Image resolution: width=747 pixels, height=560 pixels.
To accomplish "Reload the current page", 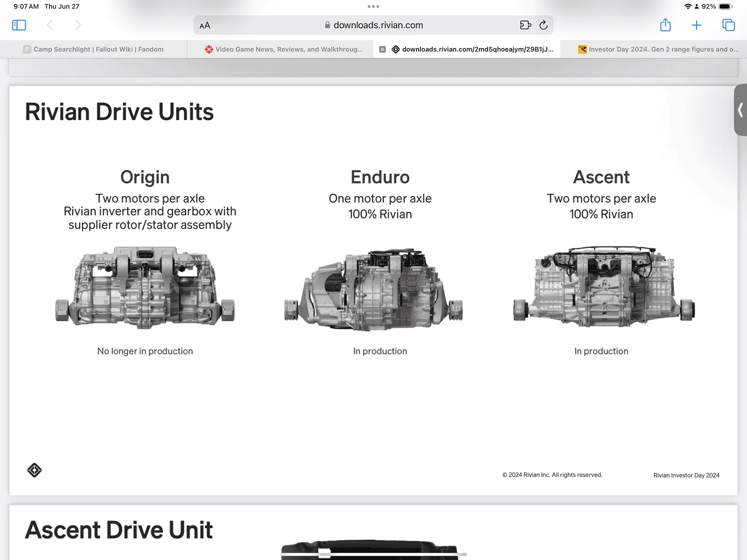I will [x=544, y=25].
